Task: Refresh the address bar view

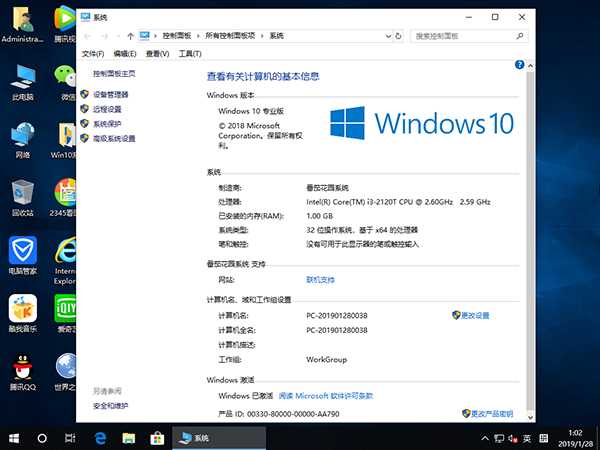Action: click(398, 36)
